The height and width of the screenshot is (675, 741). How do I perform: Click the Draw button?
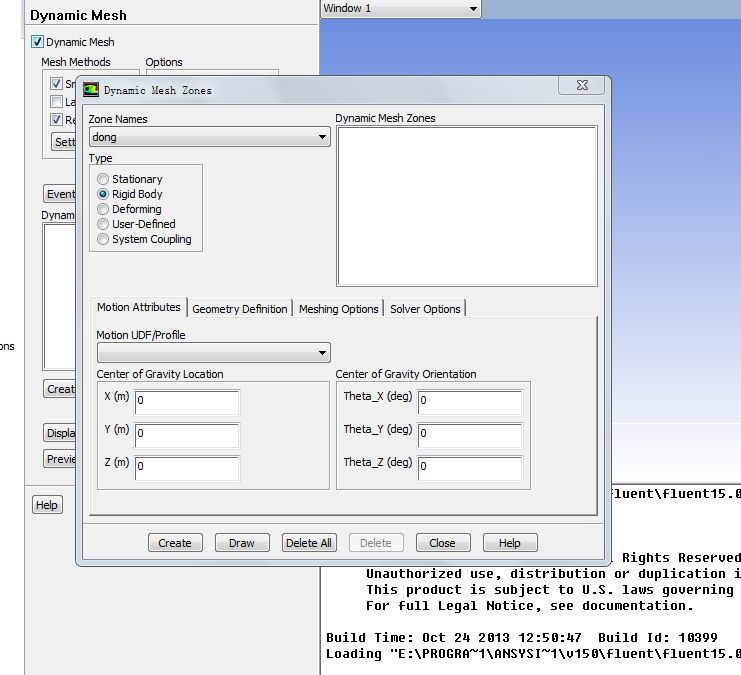(x=242, y=543)
